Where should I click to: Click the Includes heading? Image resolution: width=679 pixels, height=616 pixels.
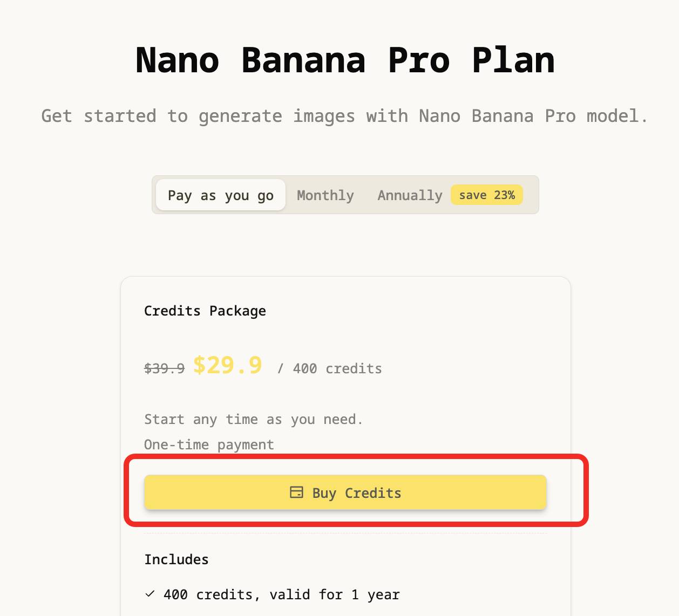(x=176, y=559)
